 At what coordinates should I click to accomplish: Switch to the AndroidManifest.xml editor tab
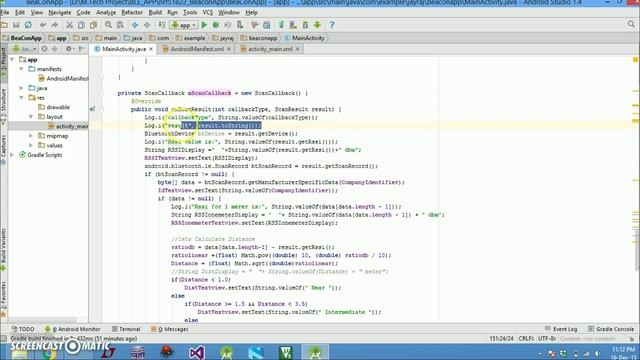[x=196, y=49]
